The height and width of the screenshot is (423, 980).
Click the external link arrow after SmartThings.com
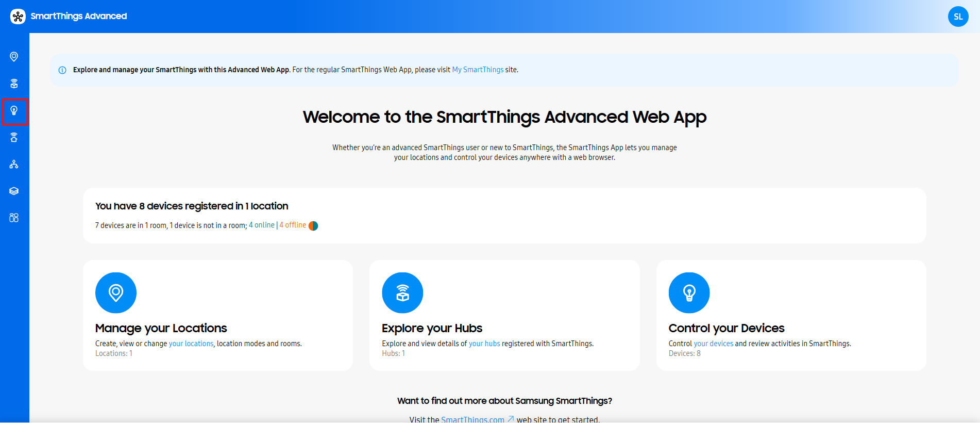511,419
